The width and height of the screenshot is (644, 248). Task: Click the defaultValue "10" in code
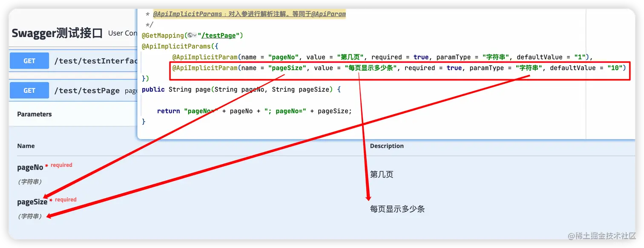[x=615, y=68]
